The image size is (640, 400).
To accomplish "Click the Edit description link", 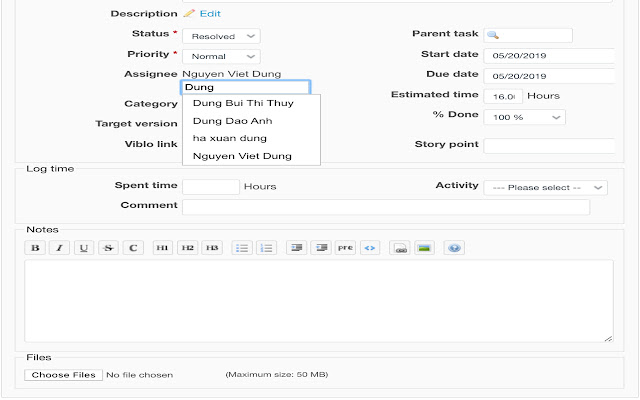I will coord(210,13).
